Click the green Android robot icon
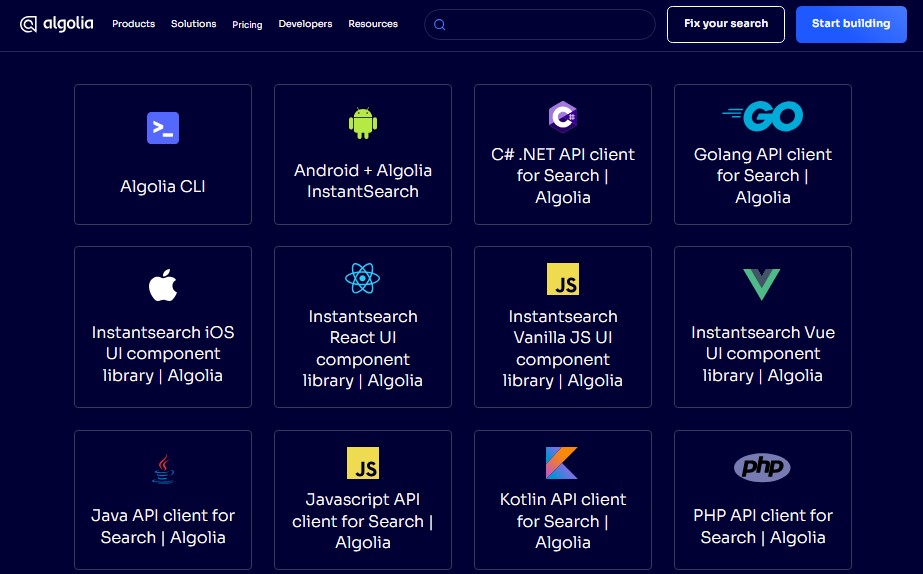Screen dimensions: 923x574 363,123
